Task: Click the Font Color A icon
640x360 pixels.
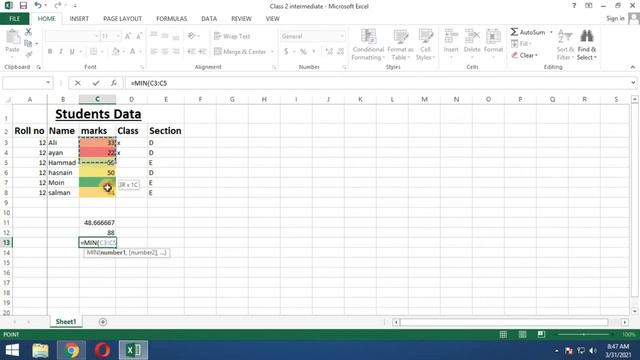Action: (x=133, y=51)
